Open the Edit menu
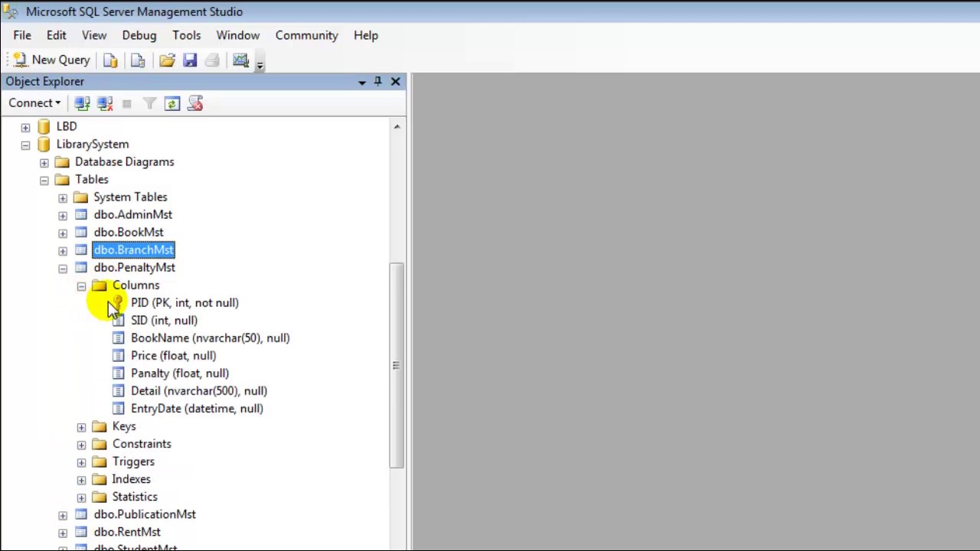The height and width of the screenshot is (551, 980). point(56,35)
